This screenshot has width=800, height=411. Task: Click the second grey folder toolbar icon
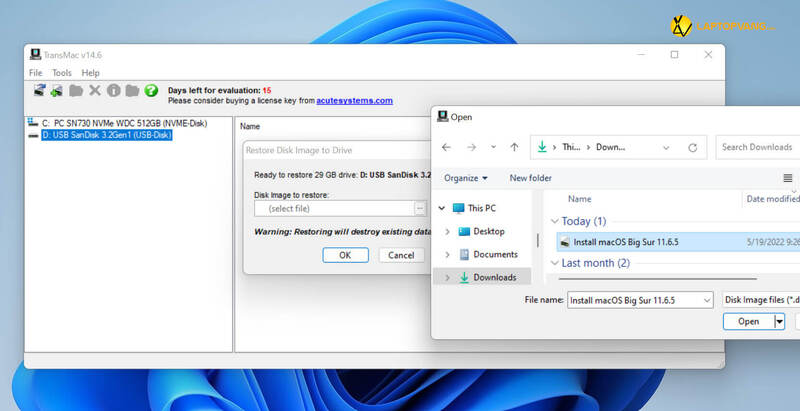pos(132,91)
